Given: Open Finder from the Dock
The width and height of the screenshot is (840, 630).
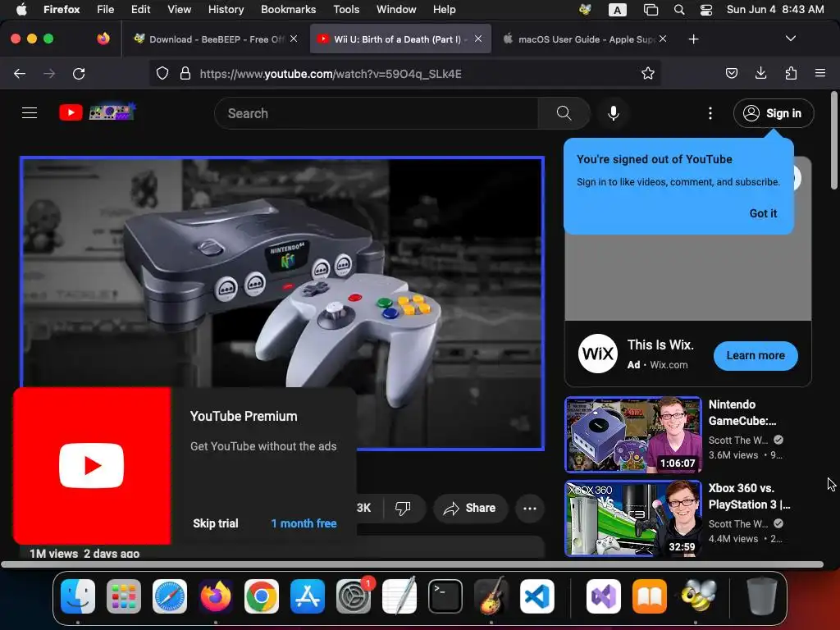Looking at the screenshot, I should [78, 596].
